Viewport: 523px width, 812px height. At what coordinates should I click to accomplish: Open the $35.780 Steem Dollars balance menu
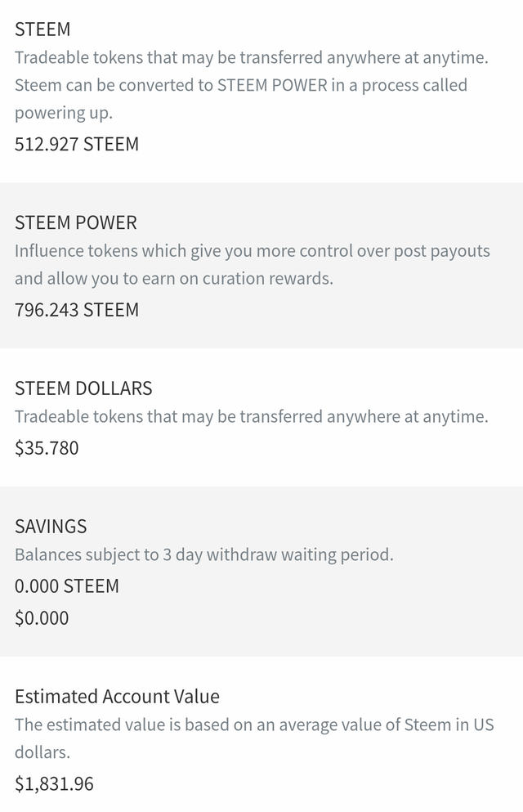[47, 448]
